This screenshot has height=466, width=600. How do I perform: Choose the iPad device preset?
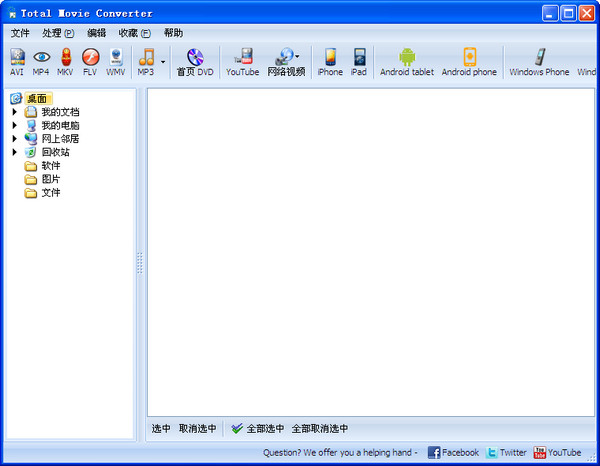click(359, 62)
